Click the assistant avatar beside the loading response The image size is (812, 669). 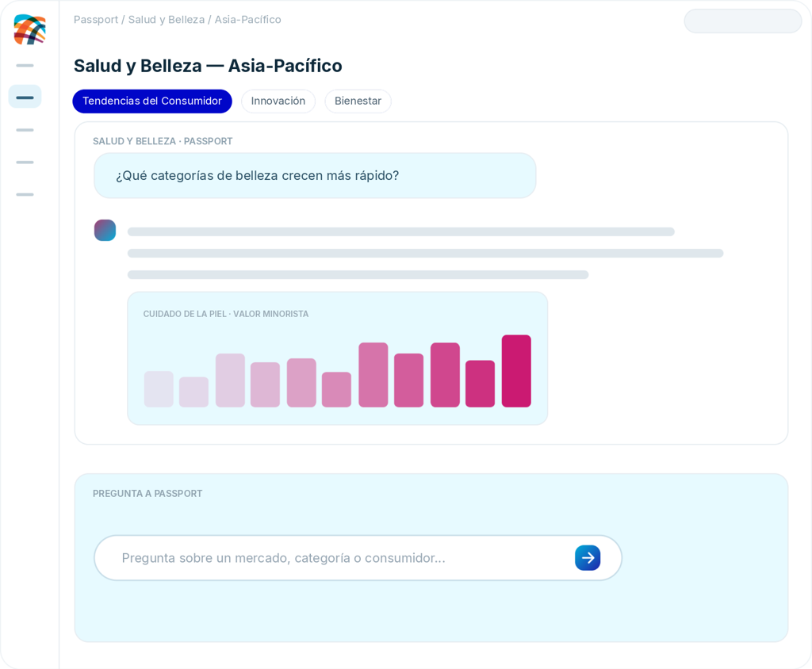pos(105,231)
